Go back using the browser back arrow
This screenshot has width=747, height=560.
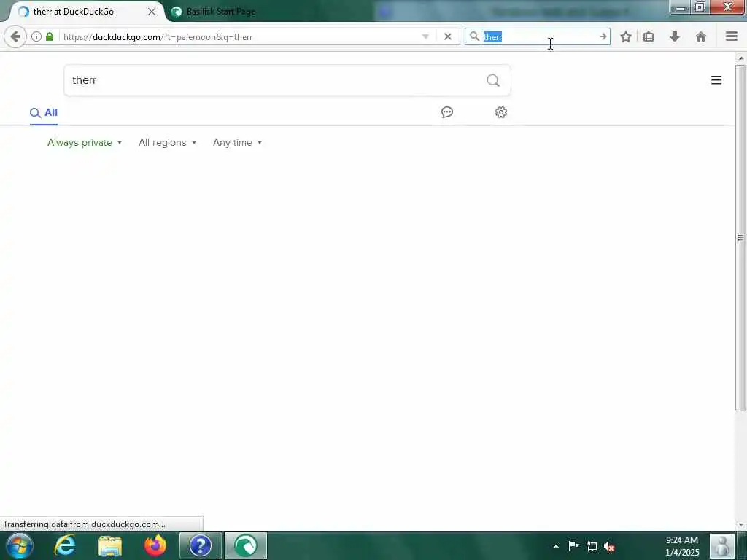tap(15, 36)
